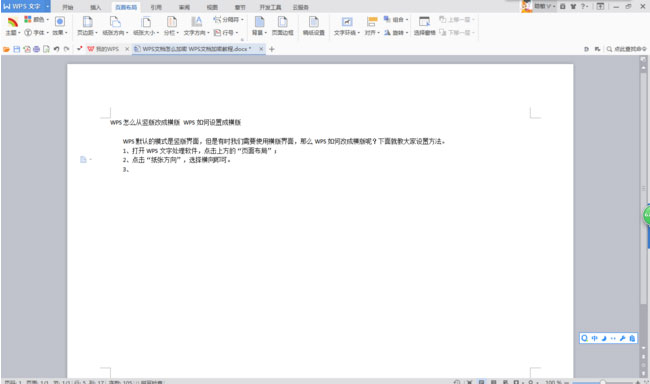
Task: Click the 文字方向 text direction icon
Action: click(x=196, y=22)
